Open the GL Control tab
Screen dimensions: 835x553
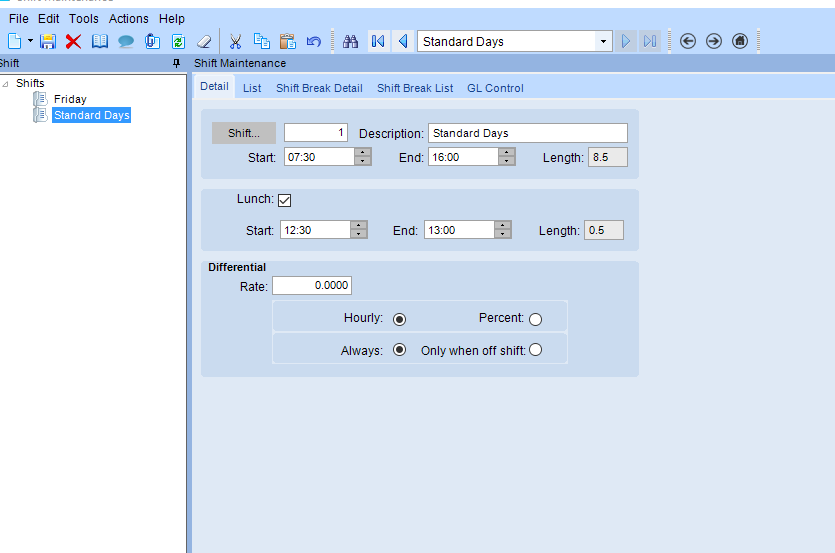pos(495,88)
